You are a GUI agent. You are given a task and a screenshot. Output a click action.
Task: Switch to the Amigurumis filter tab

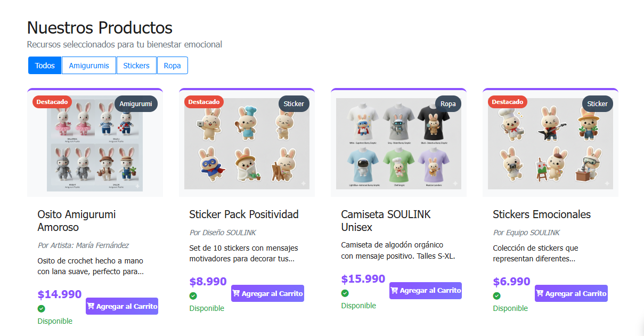click(x=88, y=65)
